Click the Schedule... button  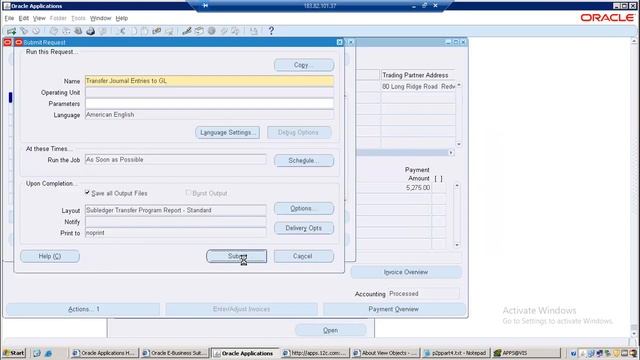click(304, 160)
